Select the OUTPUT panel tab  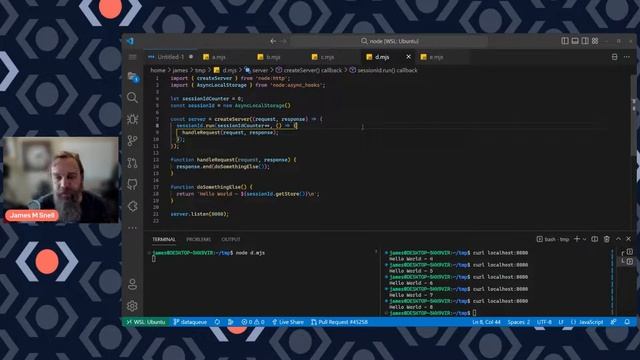click(x=231, y=239)
